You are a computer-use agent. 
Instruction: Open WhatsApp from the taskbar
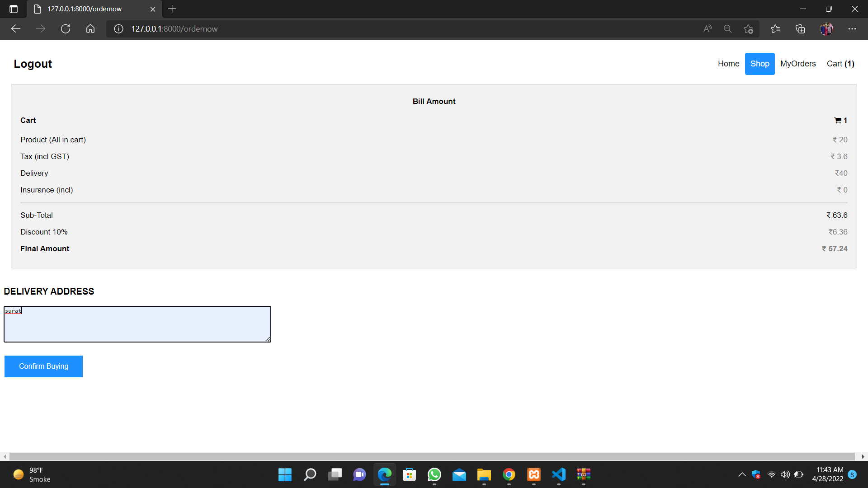(434, 474)
